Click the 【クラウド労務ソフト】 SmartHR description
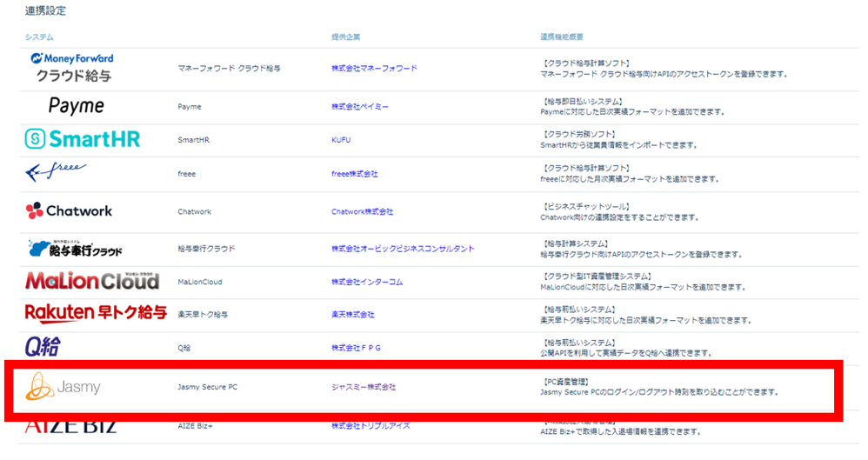Image resolution: width=868 pixels, height=460 pixels. 618,139
